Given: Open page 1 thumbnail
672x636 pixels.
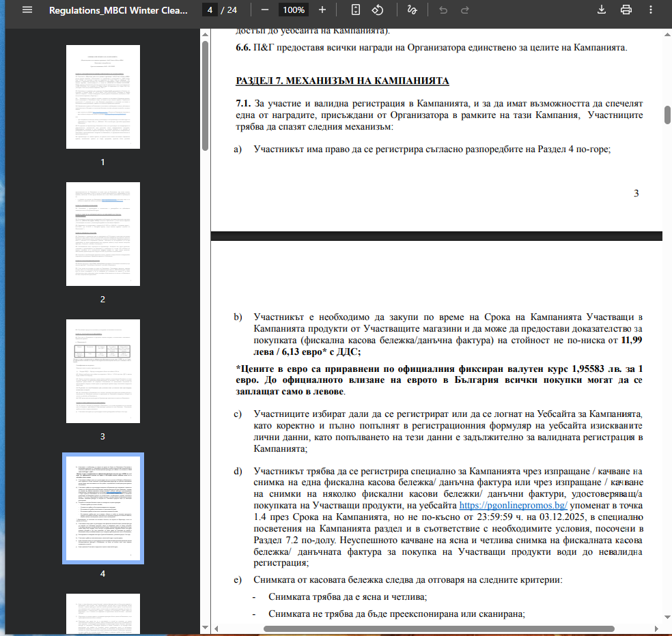Looking at the screenshot, I should click(102, 97).
